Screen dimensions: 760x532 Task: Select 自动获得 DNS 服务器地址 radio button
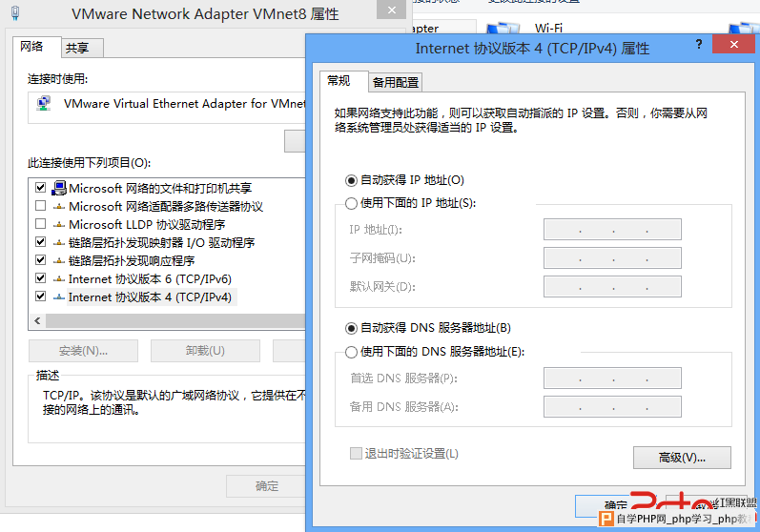click(x=351, y=329)
